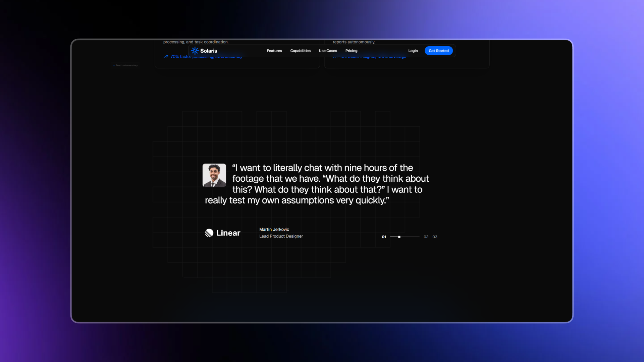
Task: Go to Use Cases section
Action: click(328, 51)
